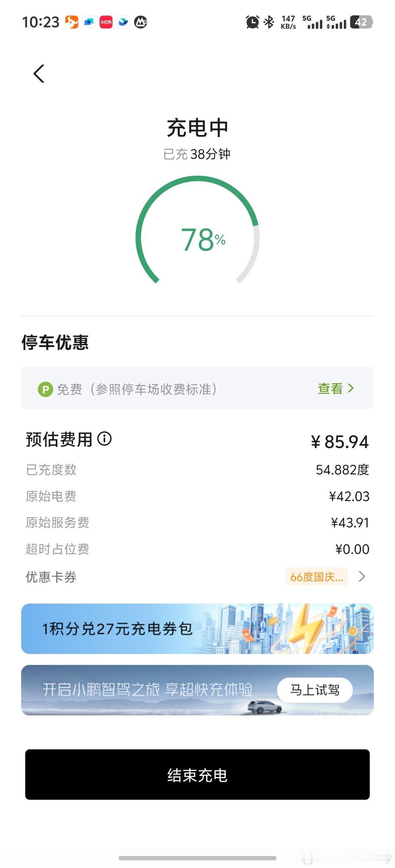The width and height of the screenshot is (395, 868).
Task: Tap the battery indicator showing 42
Action: (361, 22)
